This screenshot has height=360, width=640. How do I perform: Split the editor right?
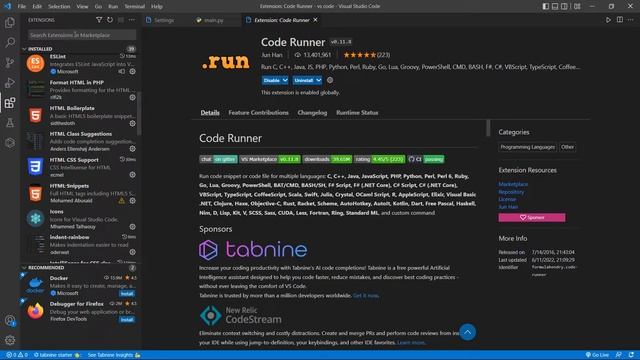[620, 20]
